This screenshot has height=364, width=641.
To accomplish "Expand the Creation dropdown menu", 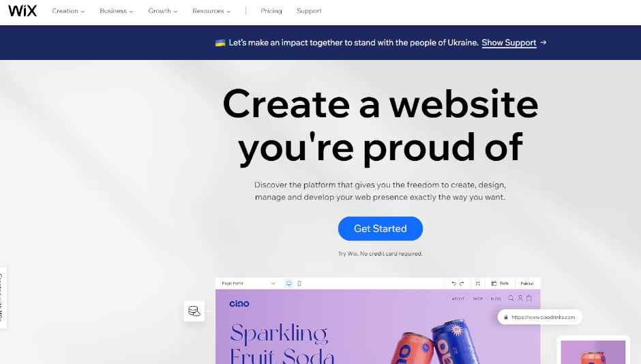I will click(x=68, y=11).
